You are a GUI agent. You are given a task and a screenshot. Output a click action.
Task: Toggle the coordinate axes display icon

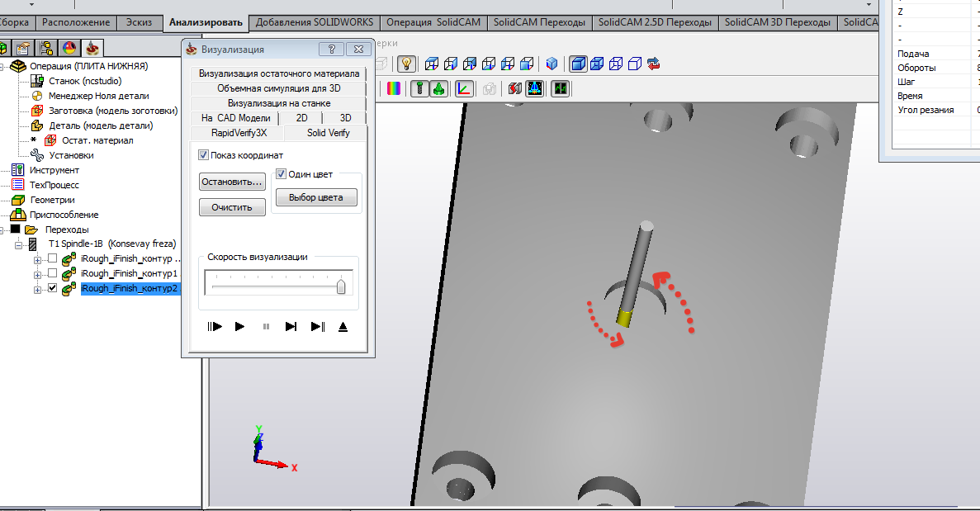[x=464, y=88]
